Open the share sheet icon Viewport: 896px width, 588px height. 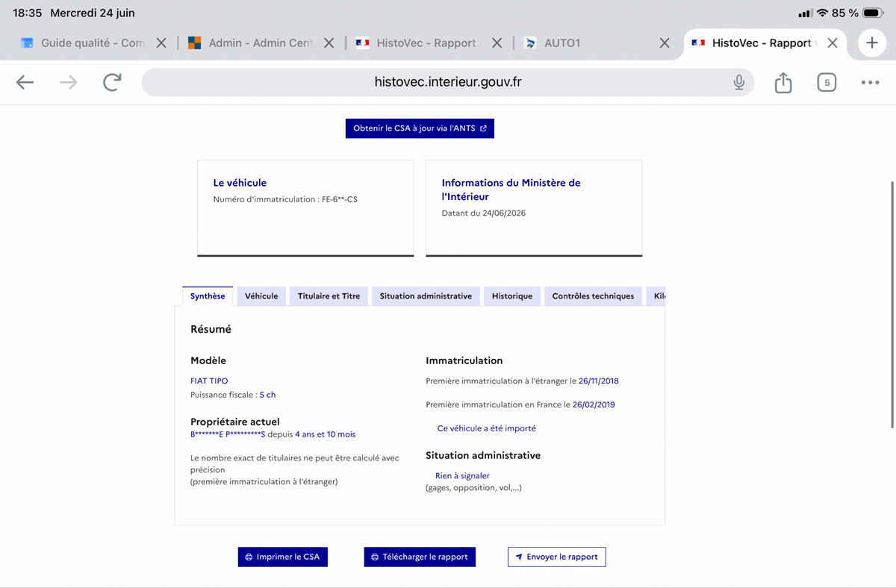coord(783,82)
